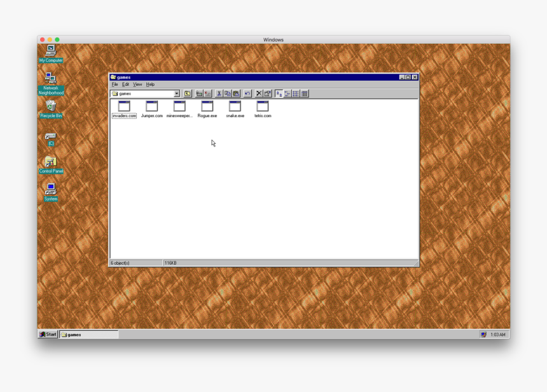This screenshot has width=547, height=392.
Task: Click the games taskbar button
Action: [x=89, y=334]
